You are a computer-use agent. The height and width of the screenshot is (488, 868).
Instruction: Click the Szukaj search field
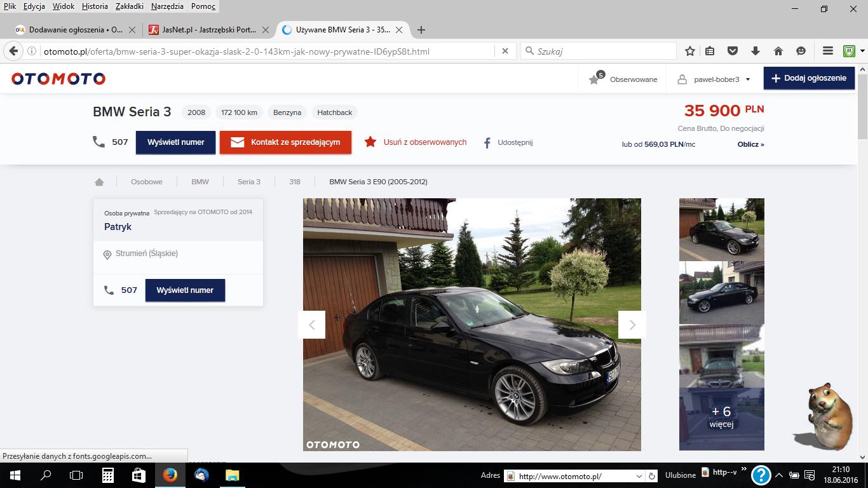pyautogui.click(x=604, y=51)
